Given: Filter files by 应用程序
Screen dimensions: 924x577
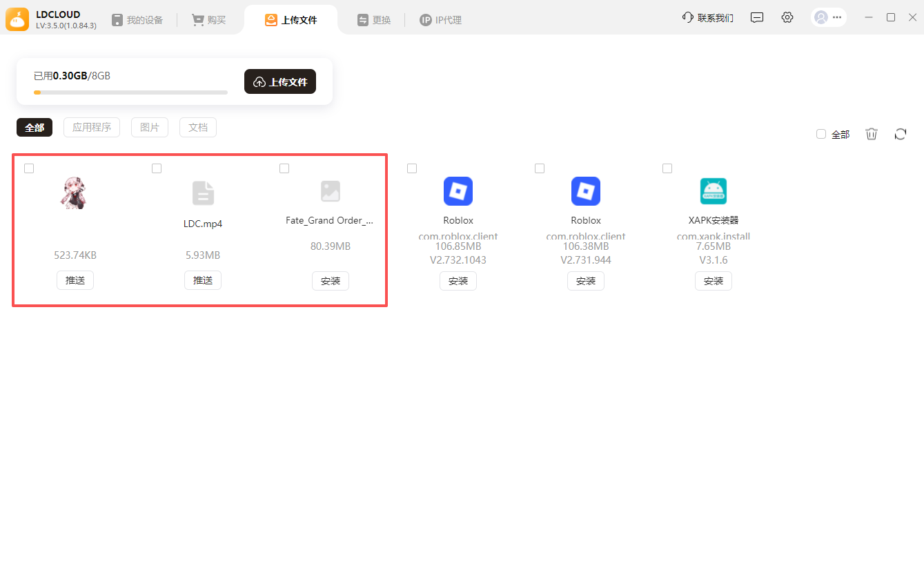Looking at the screenshot, I should click(92, 128).
